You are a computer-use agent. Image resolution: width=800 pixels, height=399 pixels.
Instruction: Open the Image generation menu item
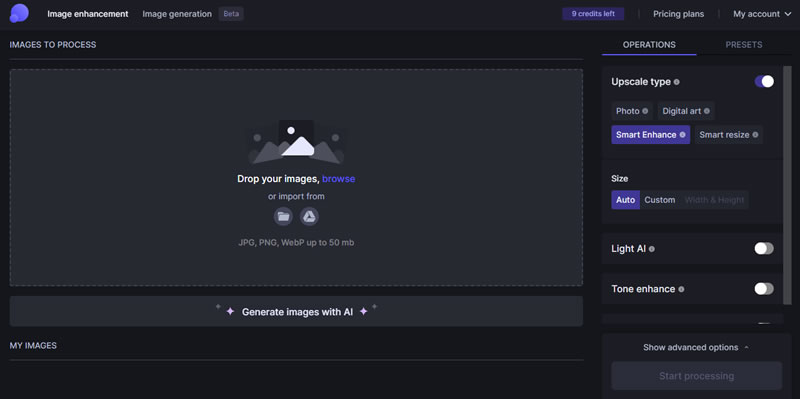click(x=177, y=14)
